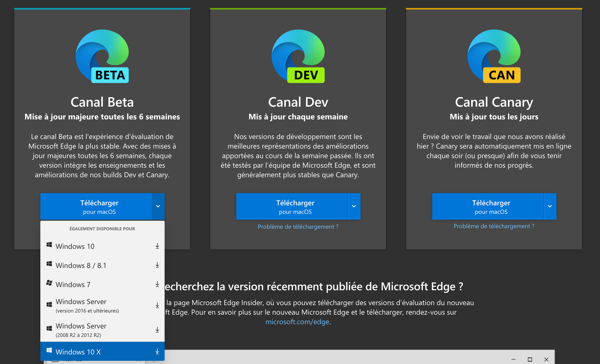This screenshot has height=364, width=600.
Task: Click the Edge Canary channel logo
Action: (494, 57)
